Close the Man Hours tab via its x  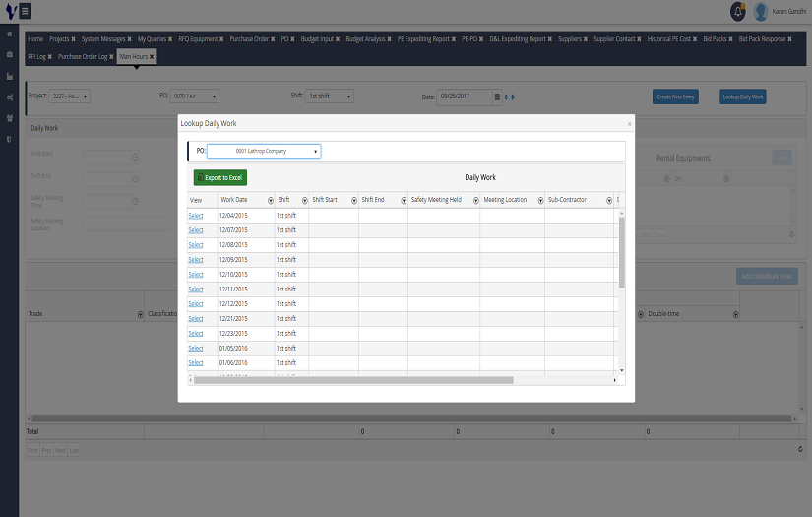coord(152,57)
